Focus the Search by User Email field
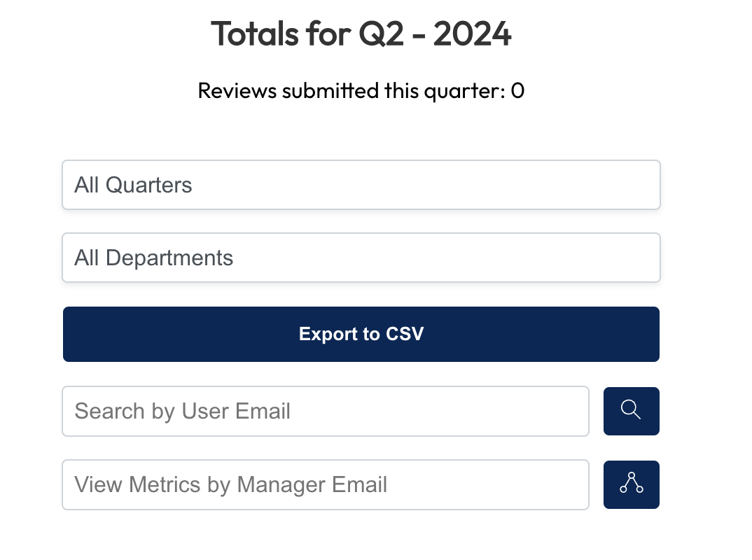Viewport: 752px width, 560px height. tap(326, 411)
